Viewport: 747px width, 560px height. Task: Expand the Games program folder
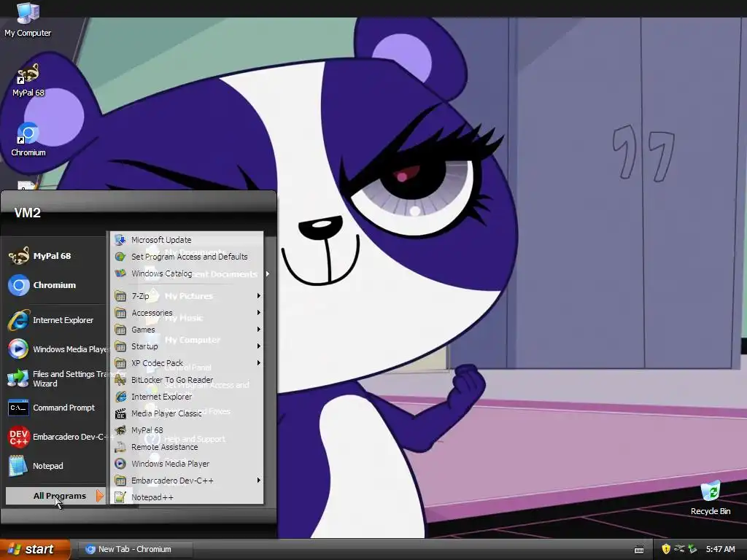point(187,330)
